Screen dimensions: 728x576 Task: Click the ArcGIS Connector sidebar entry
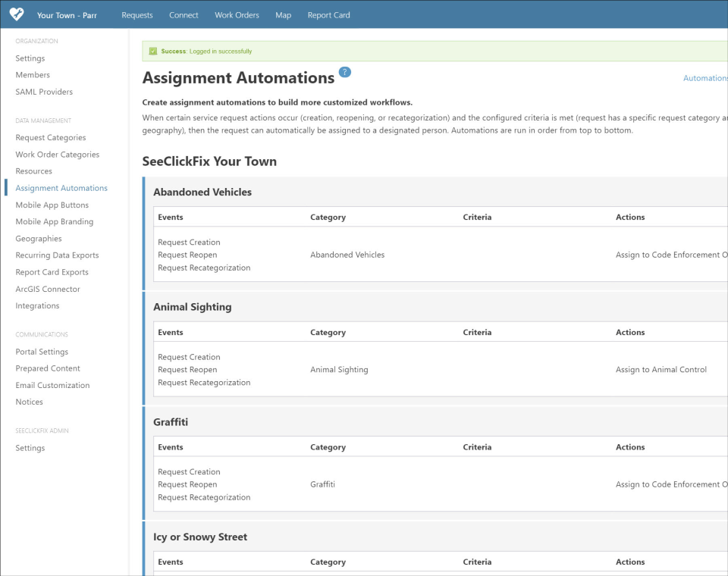tap(48, 289)
